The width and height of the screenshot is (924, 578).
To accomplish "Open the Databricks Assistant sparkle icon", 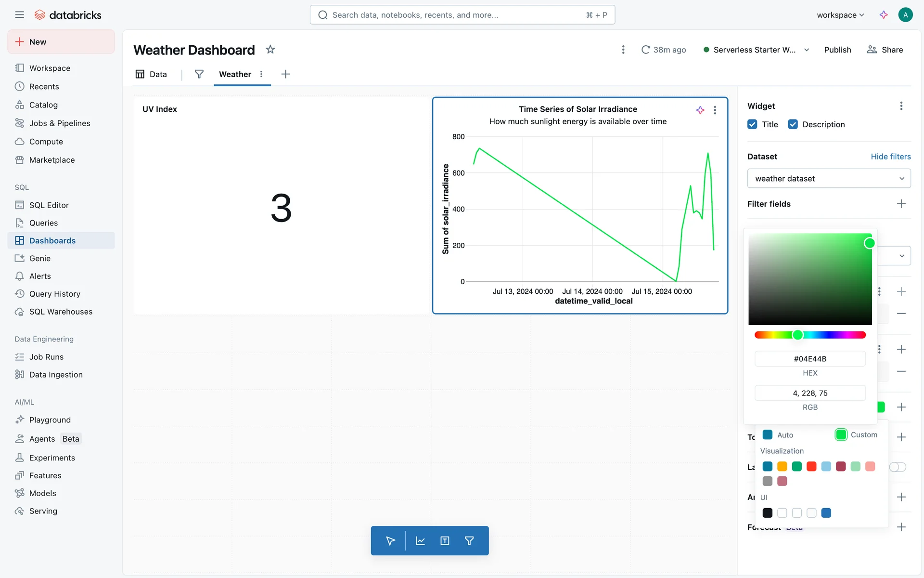I will [884, 15].
